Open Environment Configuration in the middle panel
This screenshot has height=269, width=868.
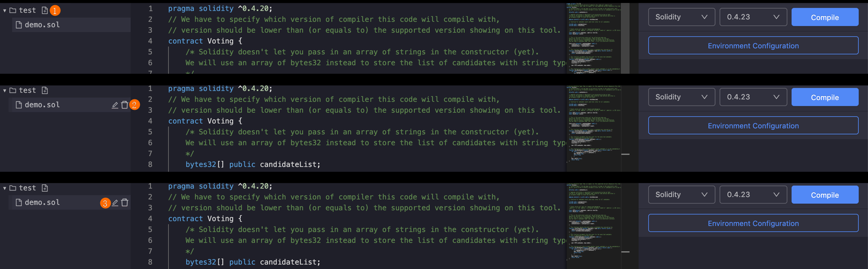[x=753, y=126]
